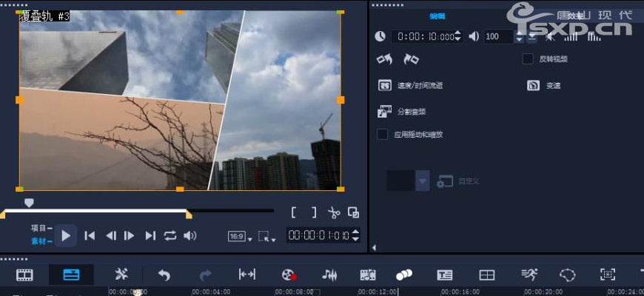Image resolution: width=644 pixels, height=296 pixels.
Task: Click the clip volume stepper next to 100
Action: coord(520,36)
